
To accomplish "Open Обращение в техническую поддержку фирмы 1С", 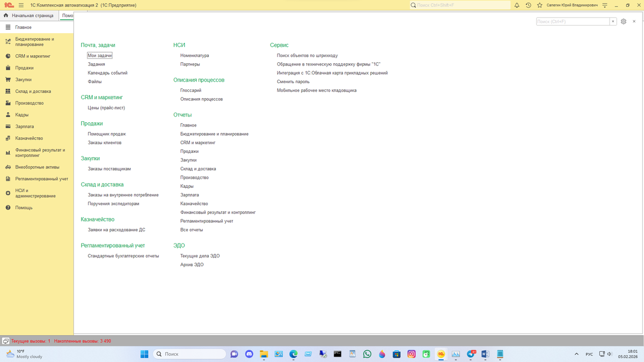I will click(x=328, y=64).
